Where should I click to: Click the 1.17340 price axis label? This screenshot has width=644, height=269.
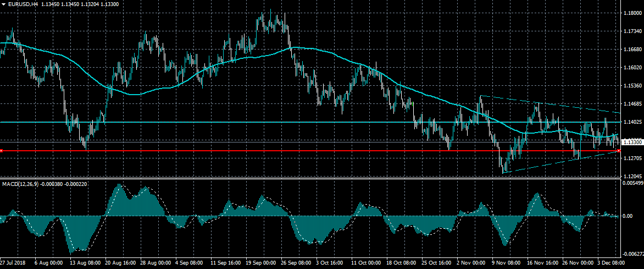[x=632, y=31]
